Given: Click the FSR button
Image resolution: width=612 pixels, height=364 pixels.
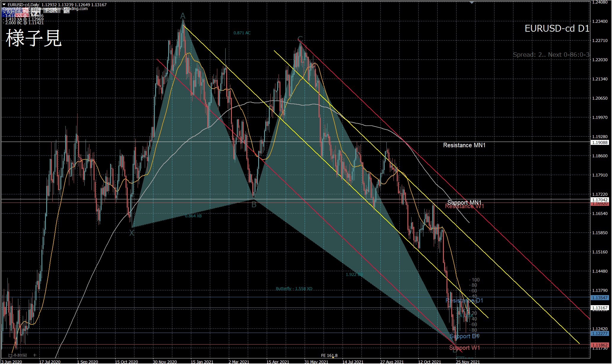Looking at the screenshot, I should pyautogui.click(x=52, y=10).
